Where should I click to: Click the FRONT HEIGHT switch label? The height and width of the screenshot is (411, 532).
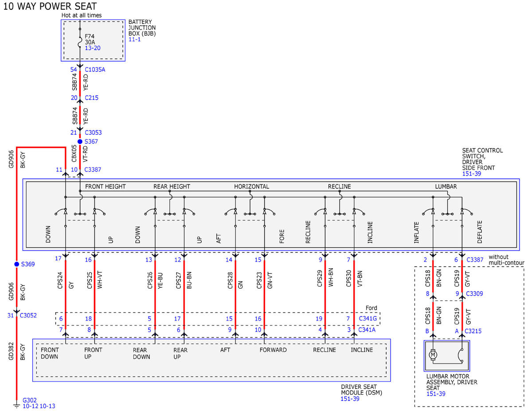(x=106, y=187)
